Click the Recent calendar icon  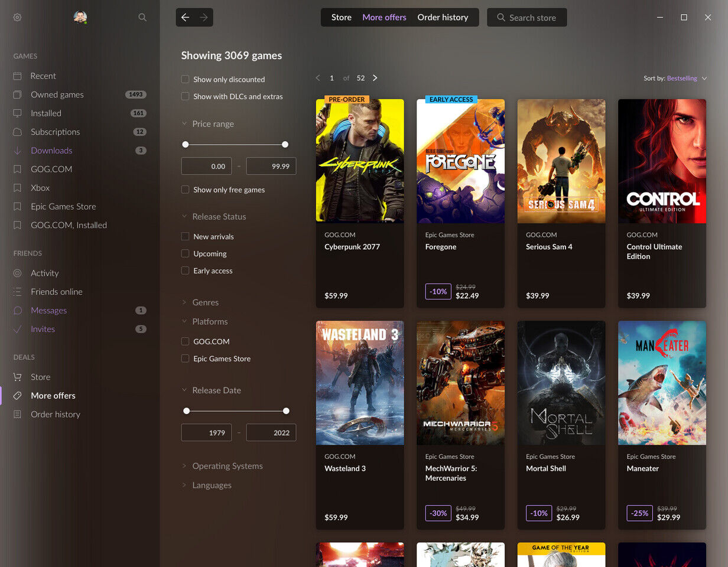click(17, 76)
